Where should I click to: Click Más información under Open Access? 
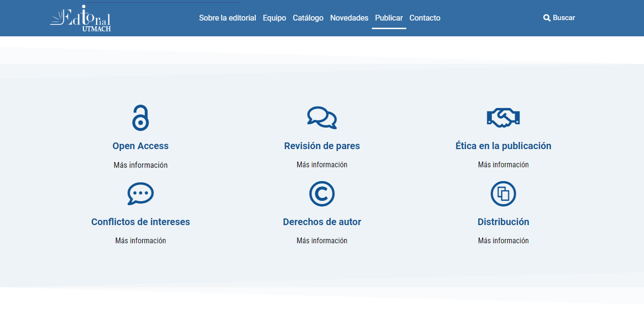pyautogui.click(x=140, y=165)
